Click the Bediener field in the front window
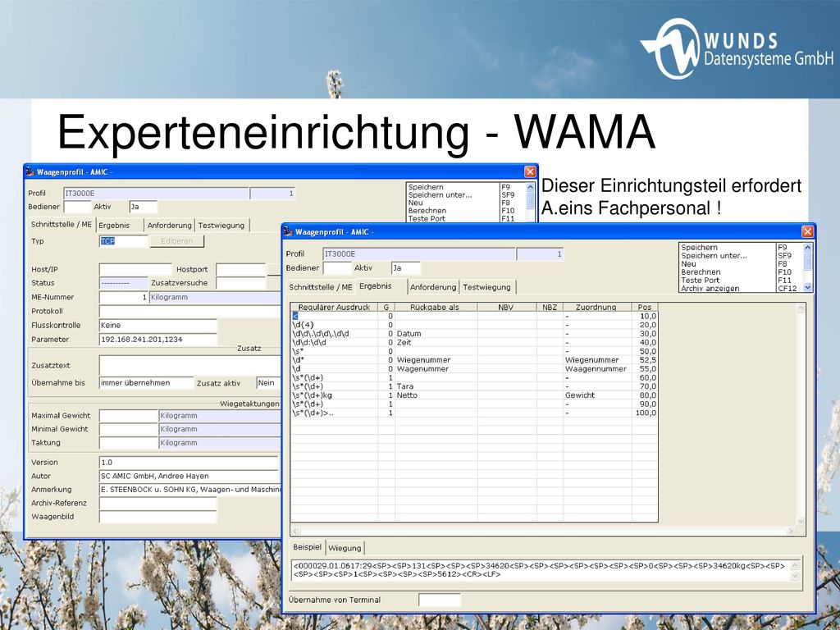The width and height of the screenshot is (840, 630). [x=337, y=268]
